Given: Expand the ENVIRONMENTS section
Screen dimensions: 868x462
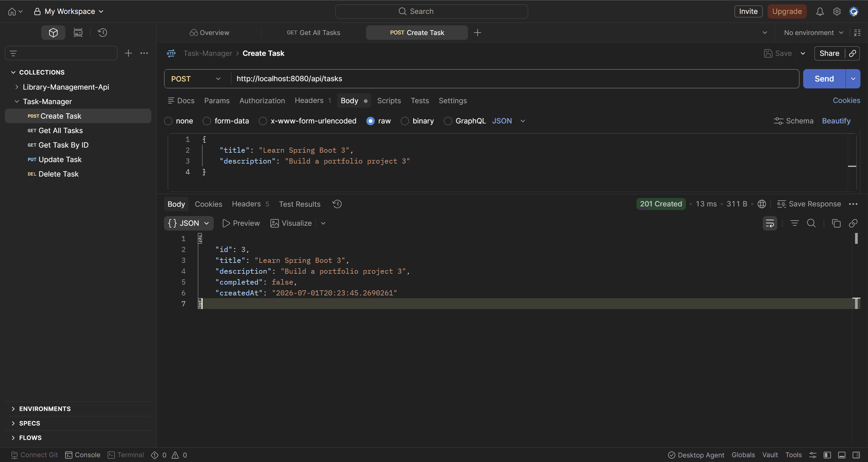Looking at the screenshot, I should [x=13, y=409].
